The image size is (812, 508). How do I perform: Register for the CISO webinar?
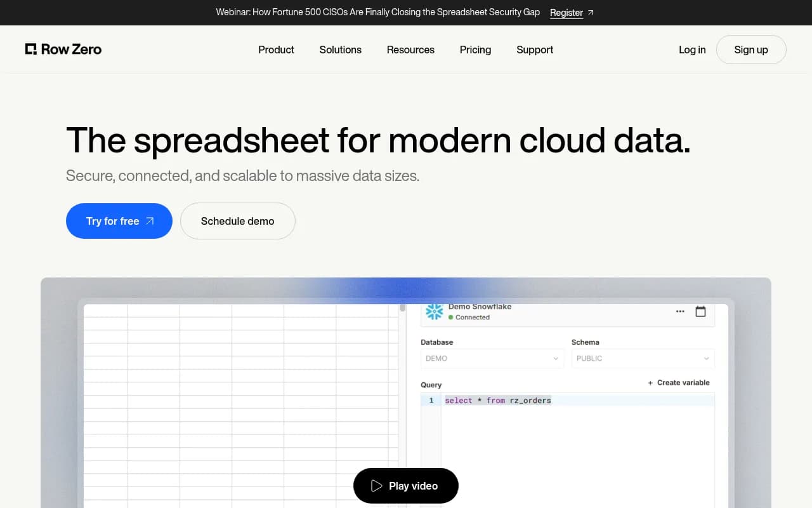[x=572, y=13]
